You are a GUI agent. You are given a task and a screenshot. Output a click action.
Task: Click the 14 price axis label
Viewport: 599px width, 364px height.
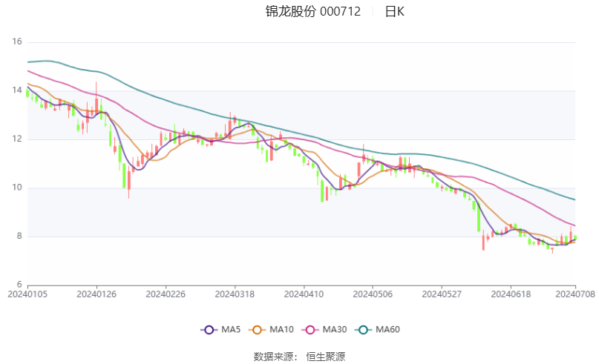[x=17, y=90]
